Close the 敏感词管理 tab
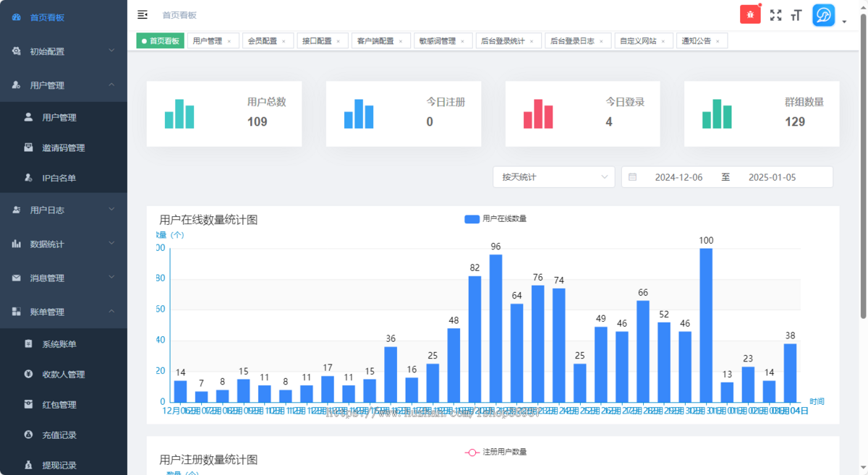Screen dimensions: 868x475 click(x=463, y=42)
